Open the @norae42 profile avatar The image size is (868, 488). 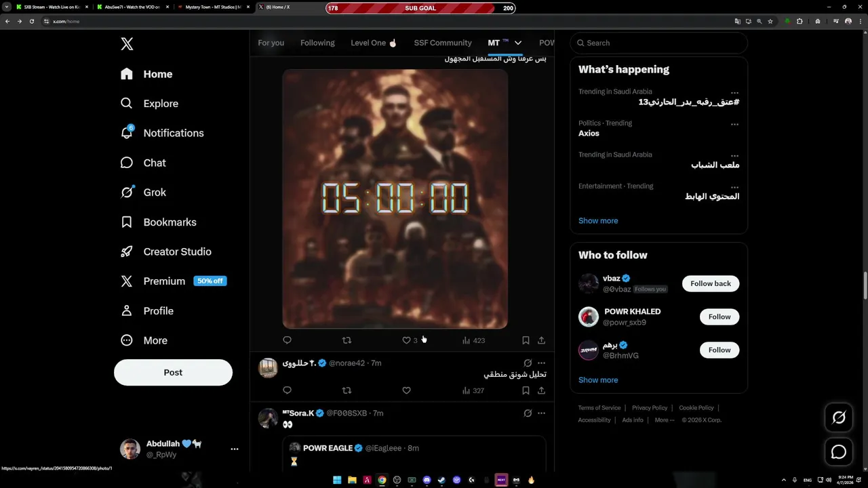pos(268,367)
